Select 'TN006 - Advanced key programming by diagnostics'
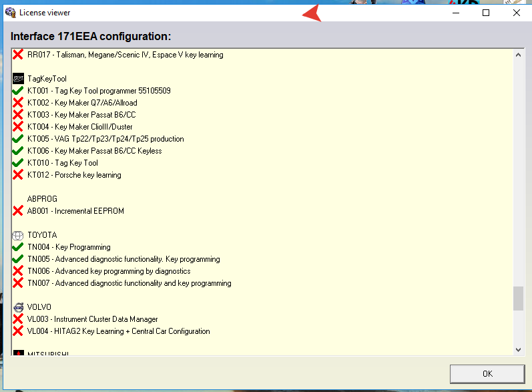This screenshot has height=392, width=532. pos(109,271)
